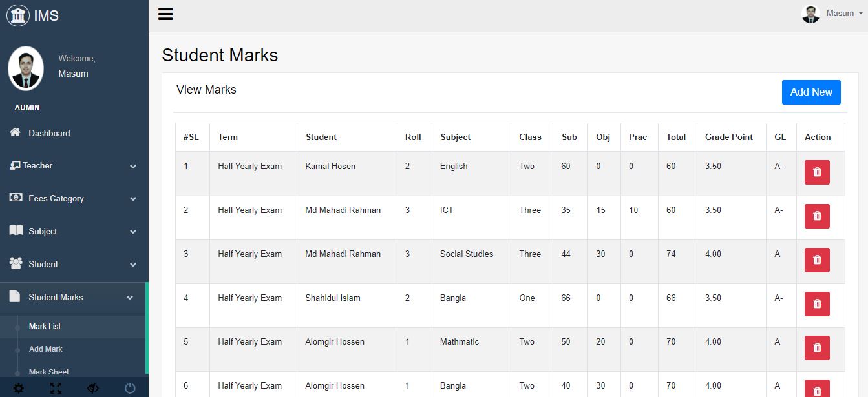Expand the Subject sidebar section

coord(74,232)
